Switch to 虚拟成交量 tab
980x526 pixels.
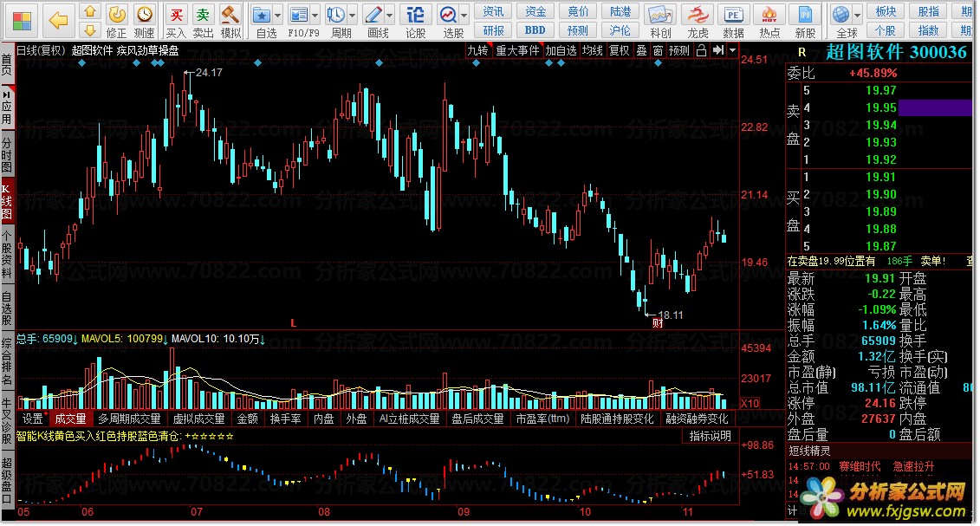tap(198, 419)
